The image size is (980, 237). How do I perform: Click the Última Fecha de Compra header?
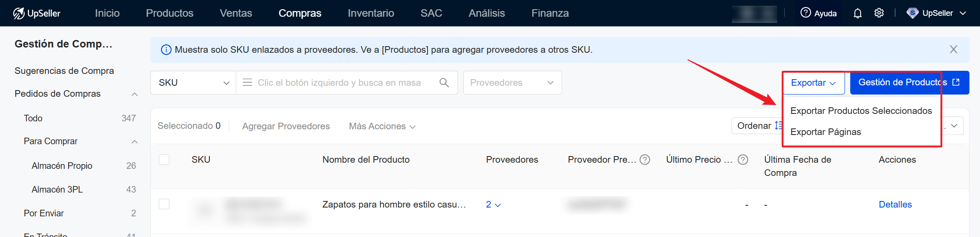pos(797,166)
